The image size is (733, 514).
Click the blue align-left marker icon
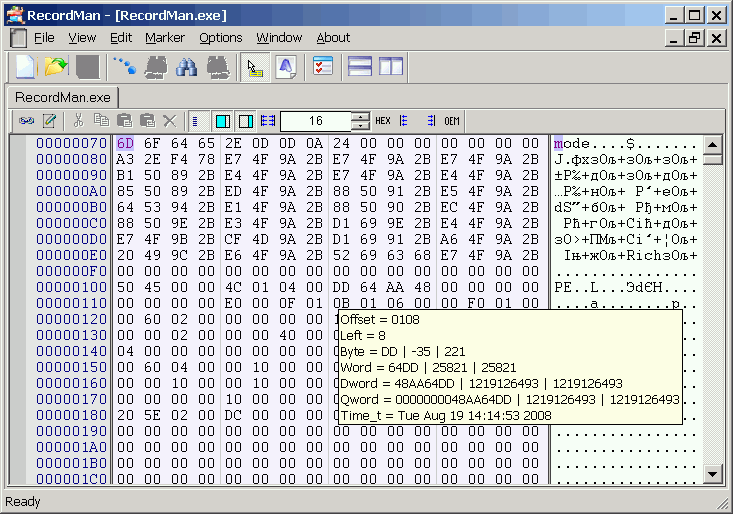point(404,121)
